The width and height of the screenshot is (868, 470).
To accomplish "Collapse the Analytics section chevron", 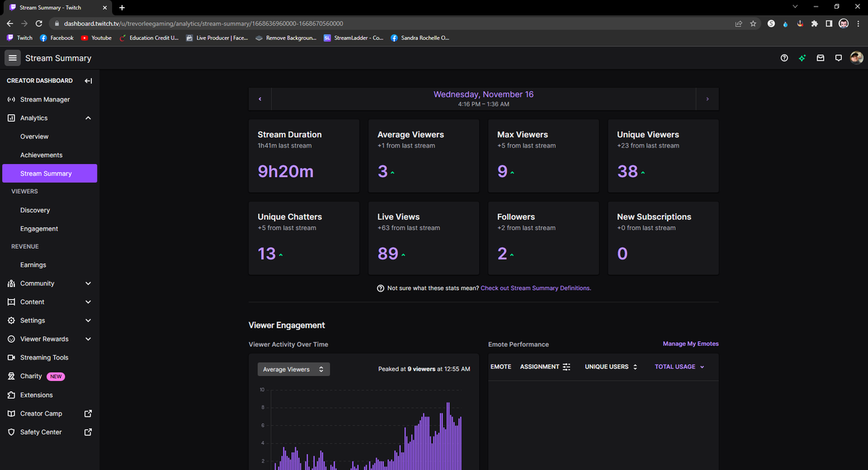I will pyautogui.click(x=88, y=118).
